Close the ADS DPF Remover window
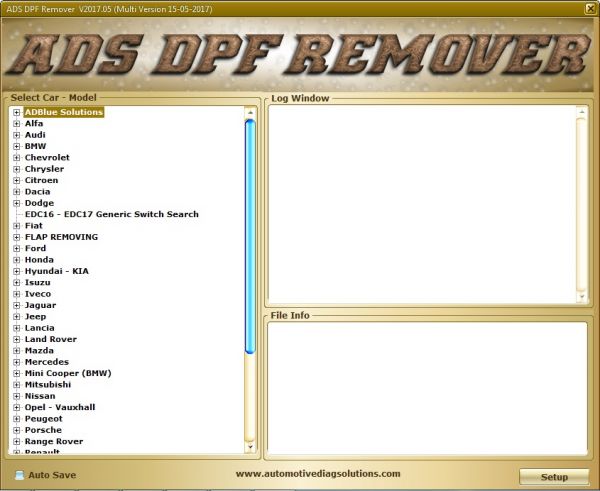 click(x=586, y=8)
